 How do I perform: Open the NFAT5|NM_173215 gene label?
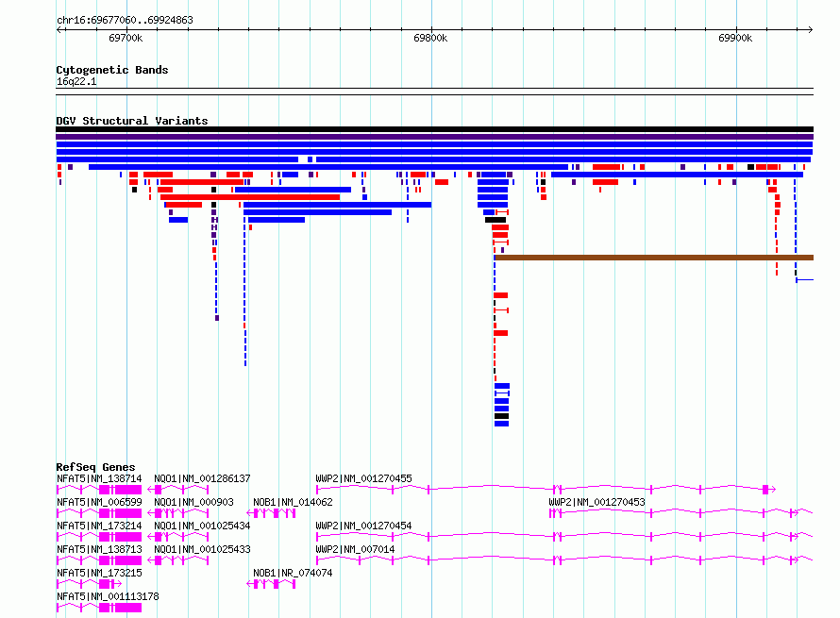[x=99, y=573]
